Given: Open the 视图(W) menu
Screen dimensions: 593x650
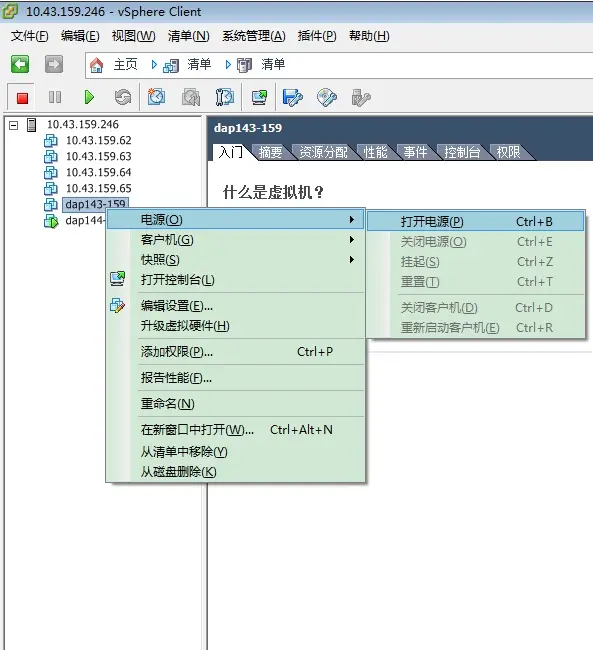Looking at the screenshot, I should (x=134, y=36).
